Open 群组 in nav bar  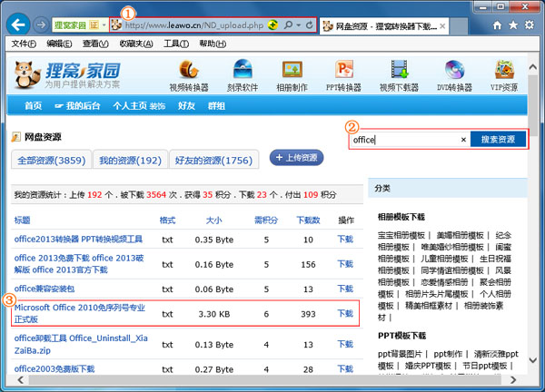[216, 105]
